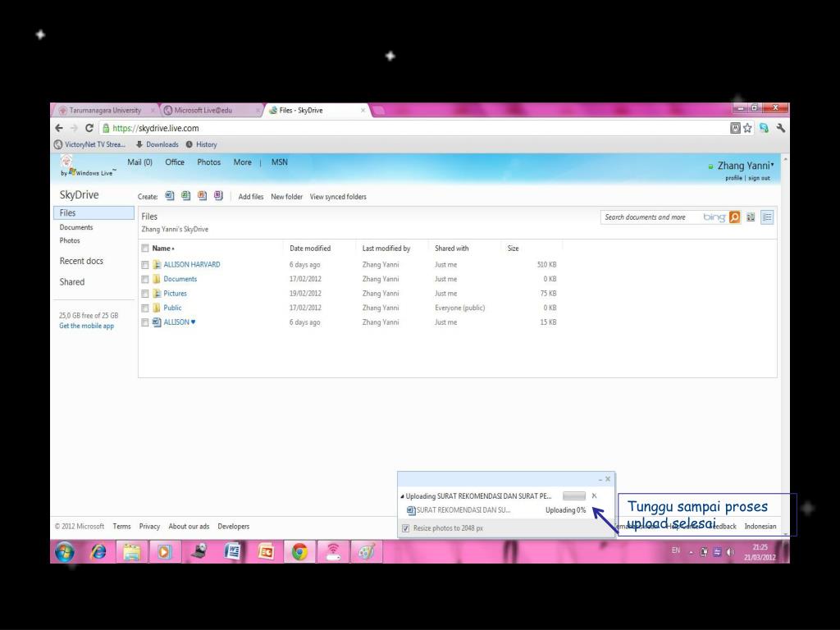Switch to Chrome on the taskbar
Viewport: 840px width, 630px height.
[x=299, y=551]
